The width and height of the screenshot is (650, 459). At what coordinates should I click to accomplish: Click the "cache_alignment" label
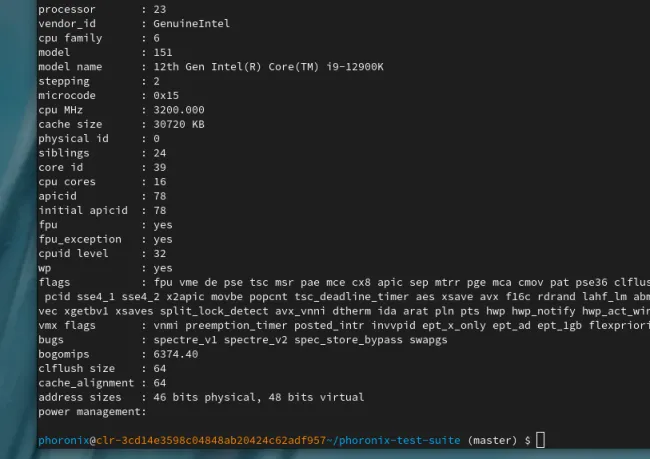tap(86, 383)
